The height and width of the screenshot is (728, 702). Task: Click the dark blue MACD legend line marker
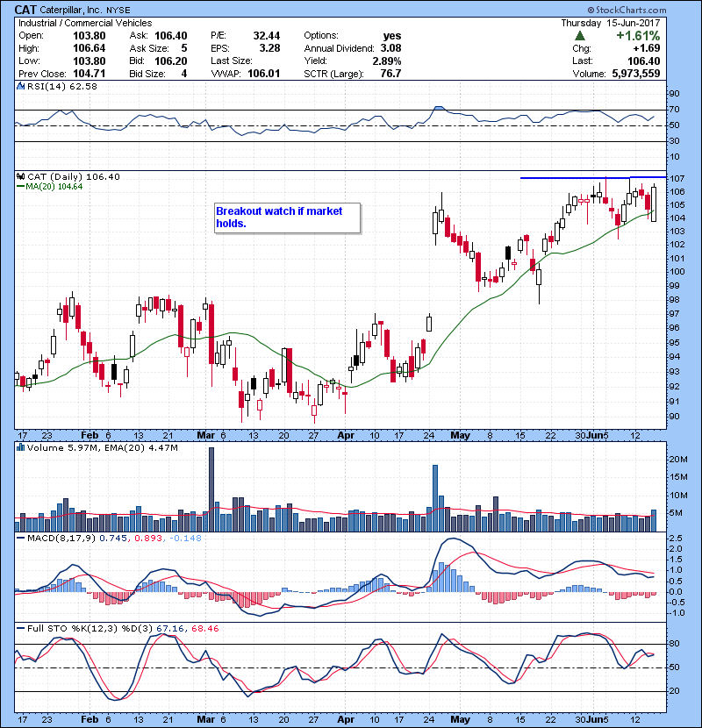(20, 539)
